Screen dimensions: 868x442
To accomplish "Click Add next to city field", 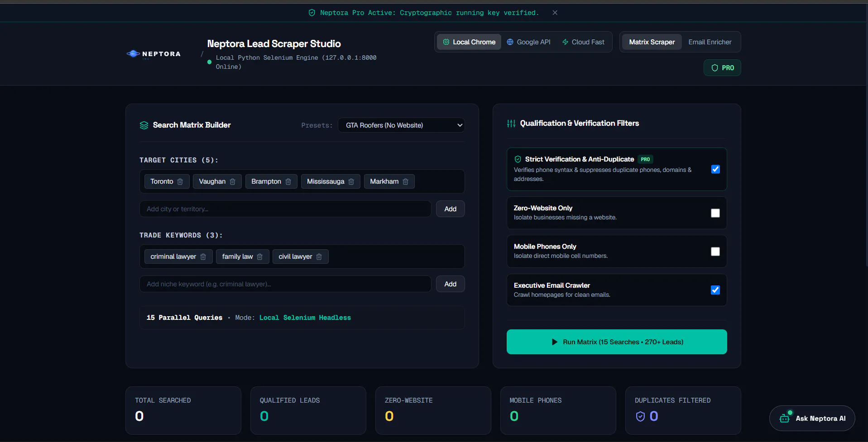I will coord(450,209).
